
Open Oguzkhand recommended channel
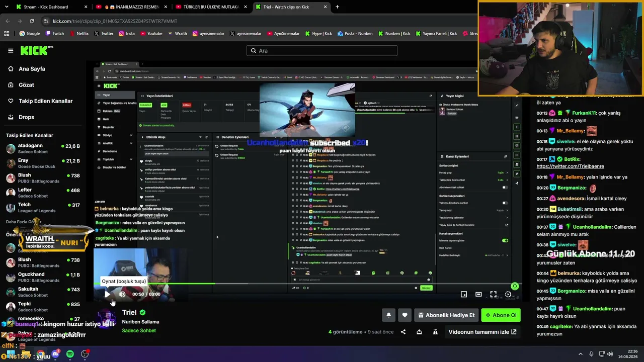pyautogui.click(x=43, y=277)
